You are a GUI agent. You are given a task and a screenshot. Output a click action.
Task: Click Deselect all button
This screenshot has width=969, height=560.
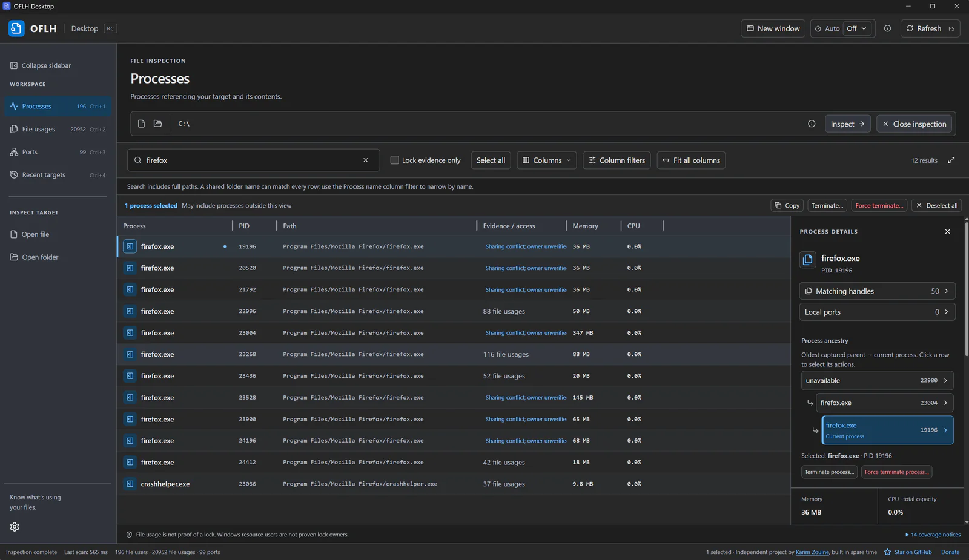(x=936, y=206)
